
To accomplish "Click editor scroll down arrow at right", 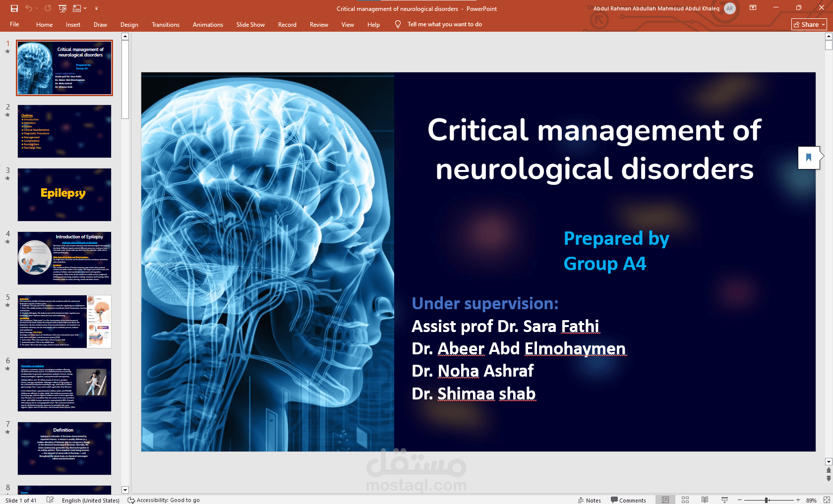I will 829,462.
